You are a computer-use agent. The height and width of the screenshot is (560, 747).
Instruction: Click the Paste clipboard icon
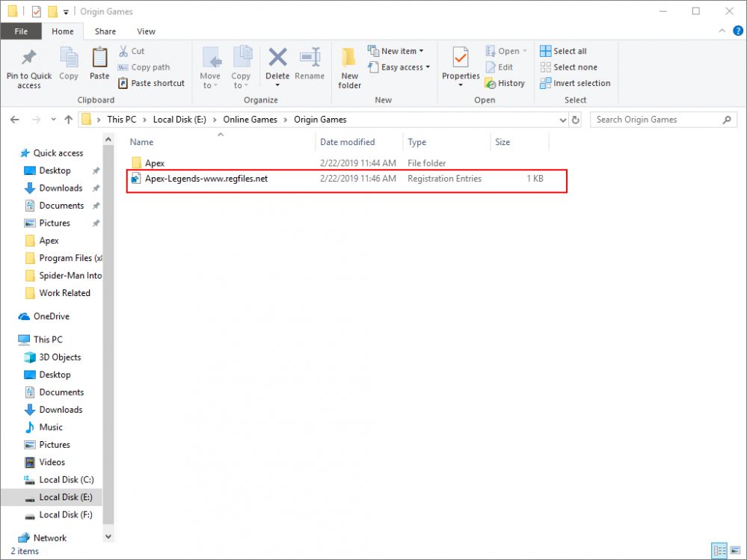pyautogui.click(x=99, y=58)
